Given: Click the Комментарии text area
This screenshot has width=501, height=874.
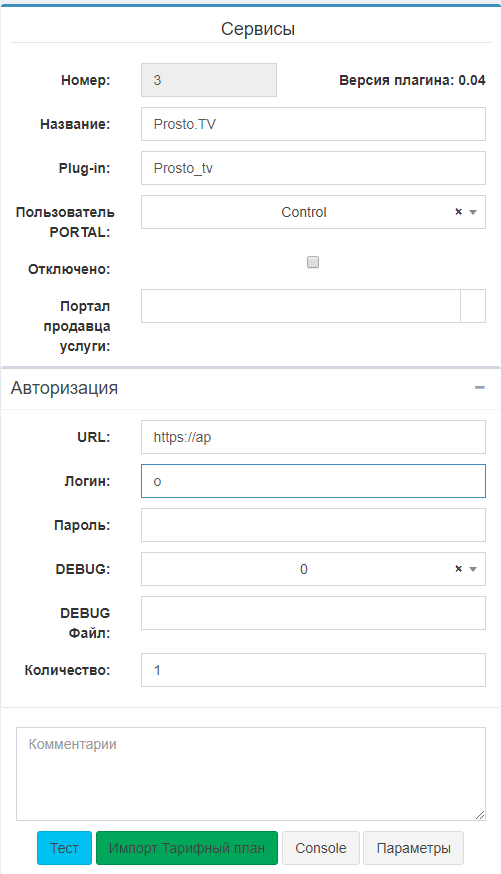Looking at the screenshot, I should coord(251,774).
